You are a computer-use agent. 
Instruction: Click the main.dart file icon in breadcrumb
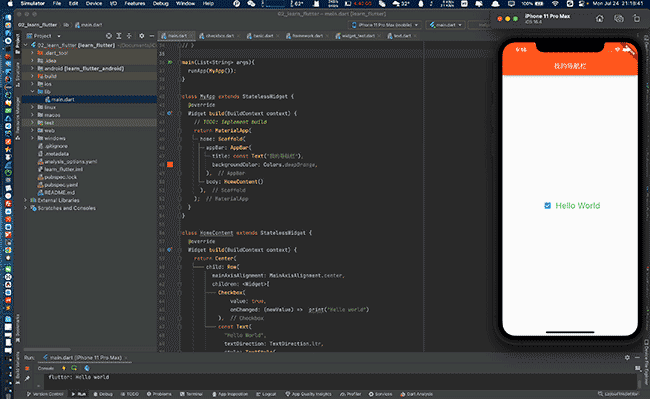[78, 25]
